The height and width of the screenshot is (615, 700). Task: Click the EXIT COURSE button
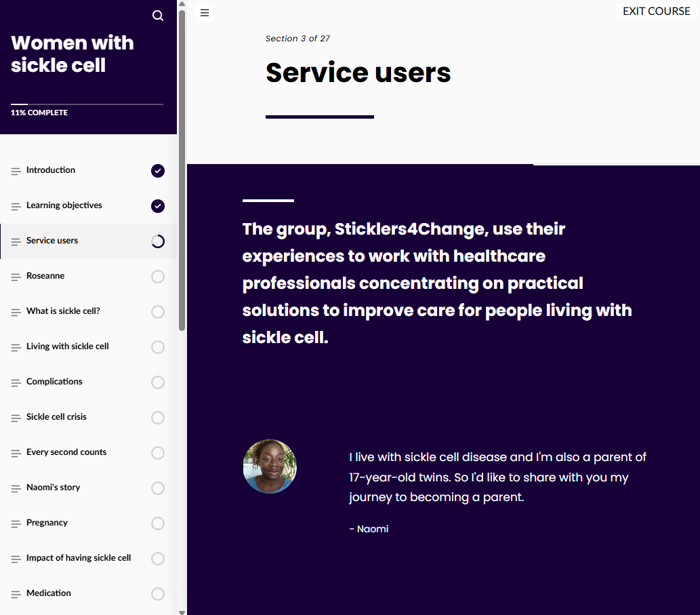pos(656,11)
